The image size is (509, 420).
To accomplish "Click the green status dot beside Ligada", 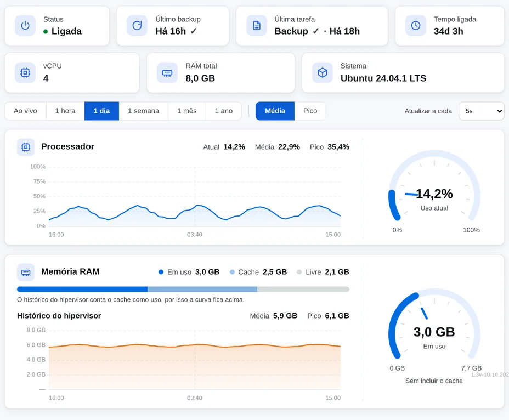I will click(46, 31).
